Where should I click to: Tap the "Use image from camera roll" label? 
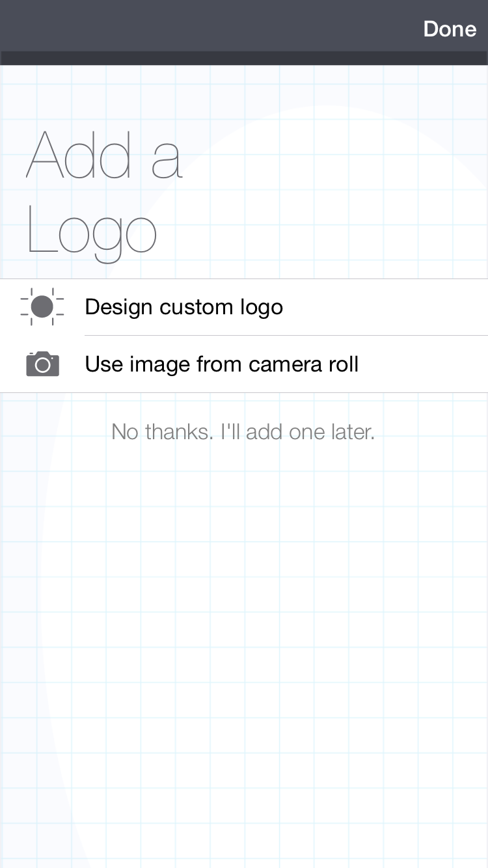222,364
